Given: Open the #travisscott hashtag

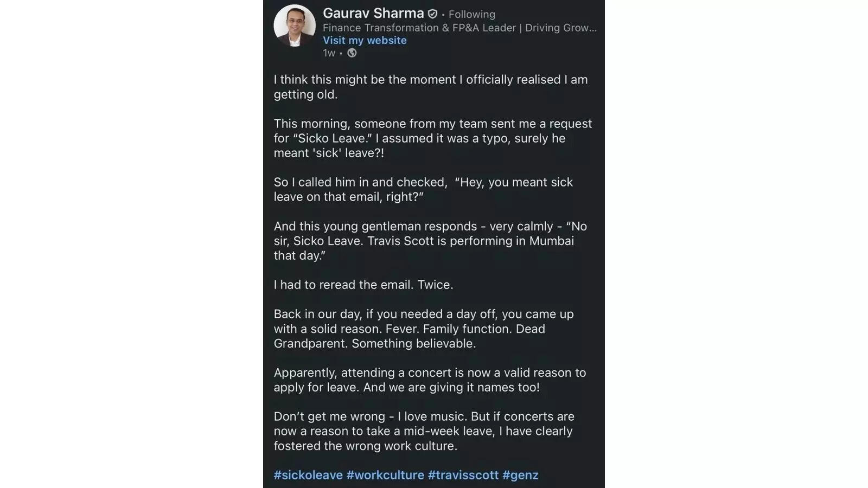Looking at the screenshot, I should [x=464, y=475].
